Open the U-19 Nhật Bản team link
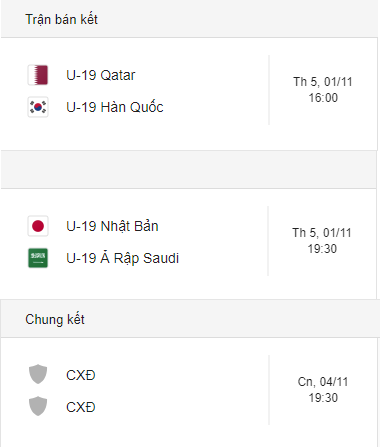Viewport: 380px width, 447px height. pos(112,226)
